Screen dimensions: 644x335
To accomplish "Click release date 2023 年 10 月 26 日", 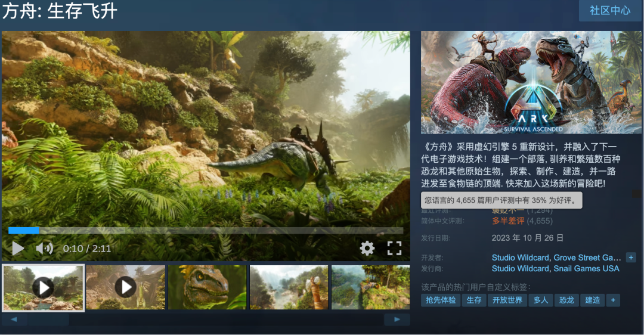I will [x=527, y=238].
